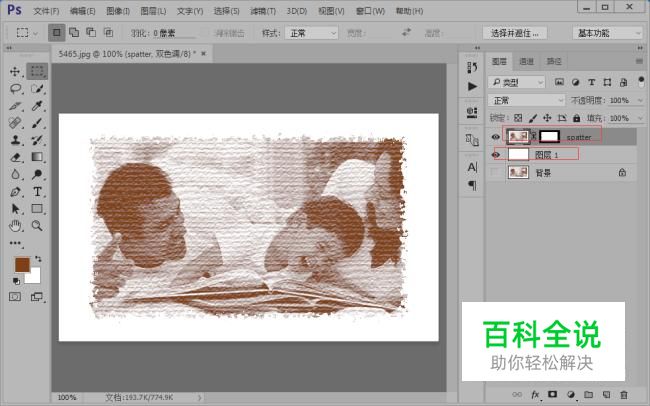
Task: Toggle lock transparent pixels
Action: (518, 118)
